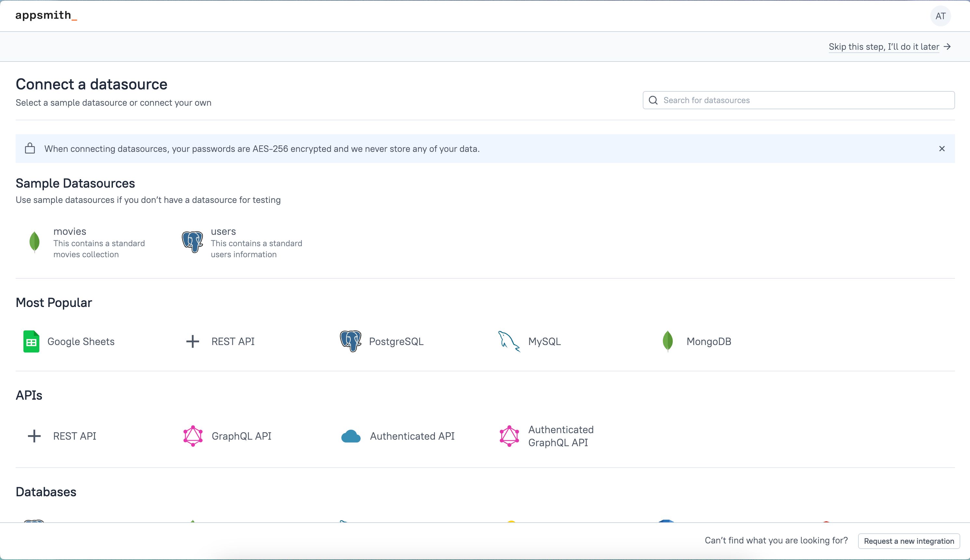This screenshot has height=560, width=970.
Task: Click the Databases heading
Action: pyautogui.click(x=46, y=491)
